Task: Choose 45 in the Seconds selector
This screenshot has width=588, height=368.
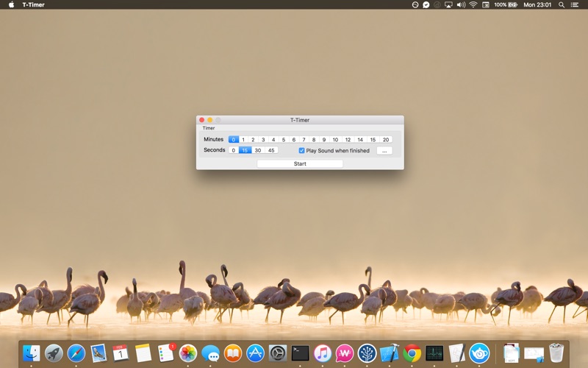Action: pyautogui.click(x=271, y=150)
